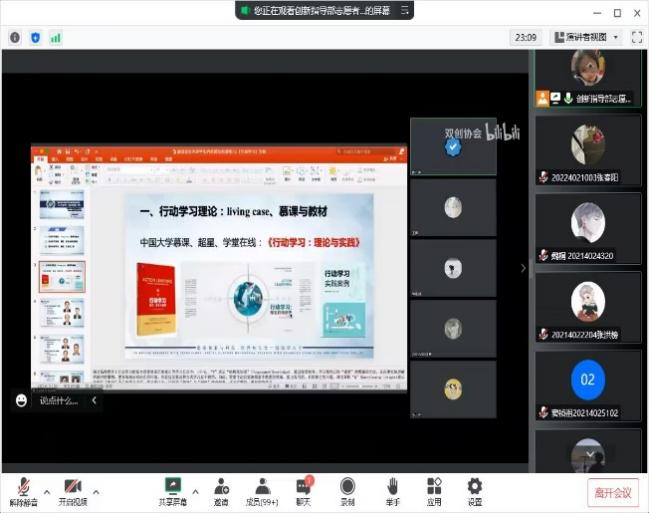Open the 聊天 chat panel

(304, 490)
